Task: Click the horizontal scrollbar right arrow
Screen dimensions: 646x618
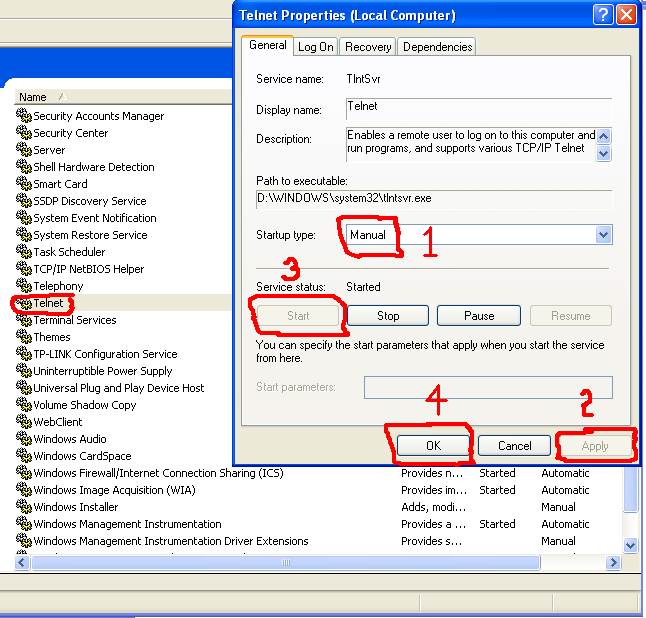Action: click(x=613, y=562)
